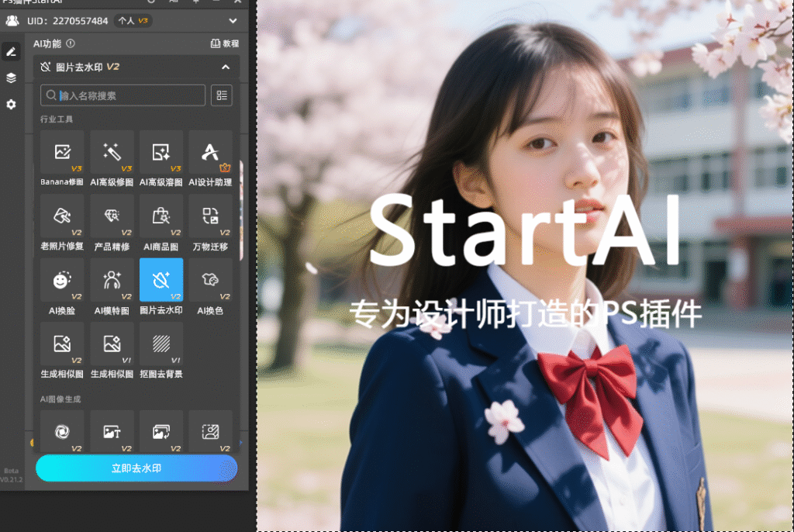
Task: Select the AI换脸 face swap tool
Action: 62,281
